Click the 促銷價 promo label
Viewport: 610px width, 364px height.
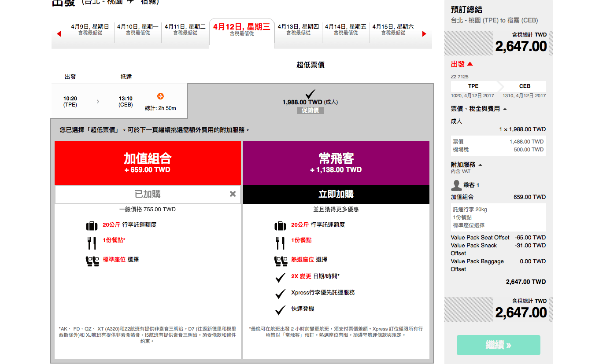(310, 110)
